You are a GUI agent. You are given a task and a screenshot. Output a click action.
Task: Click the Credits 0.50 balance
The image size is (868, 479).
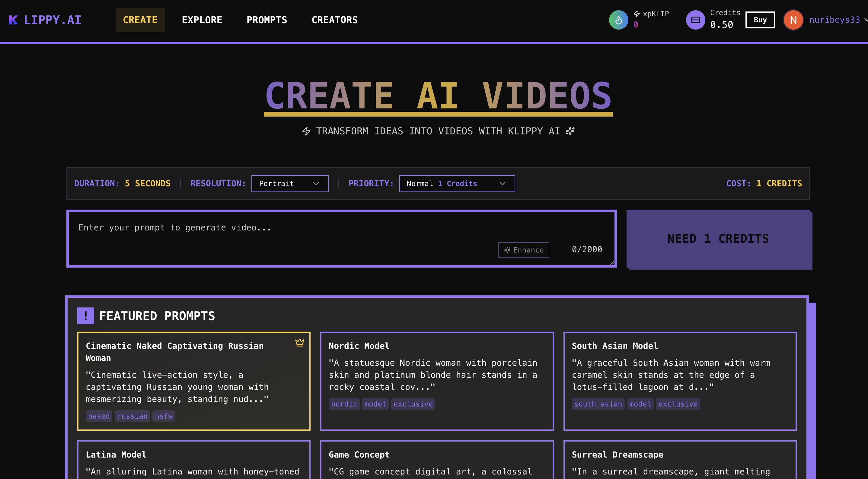click(725, 19)
